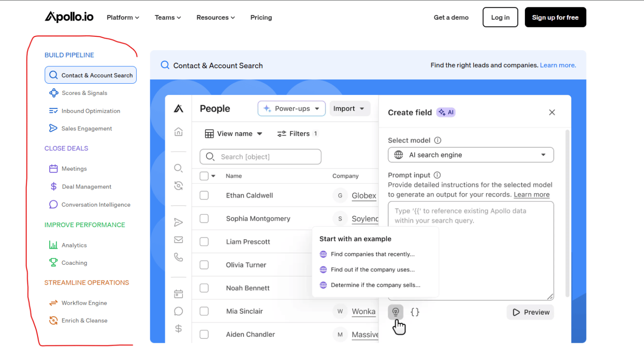Open the Import dropdown
644x361 pixels.
[x=350, y=108]
